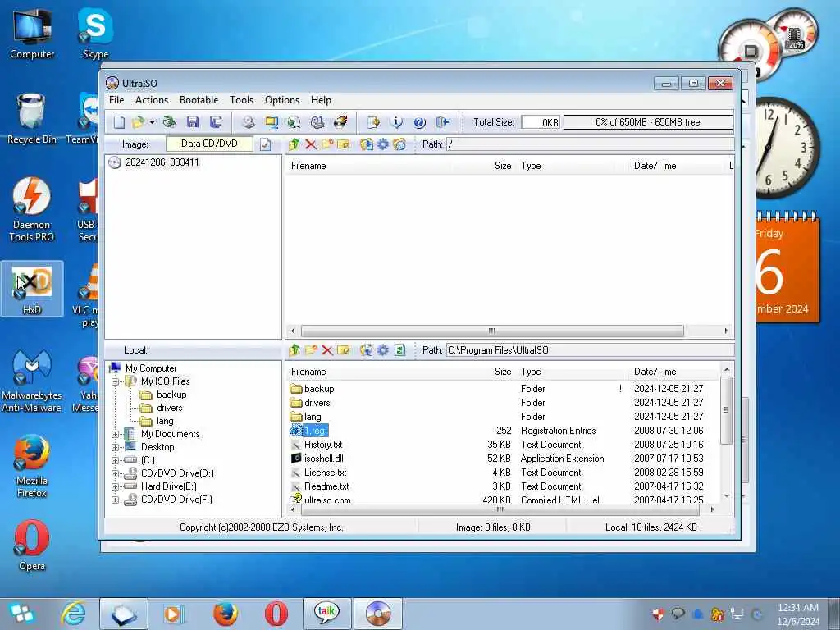840x630 pixels.
Task: Select the isoshell.dll file
Action: pos(323,459)
